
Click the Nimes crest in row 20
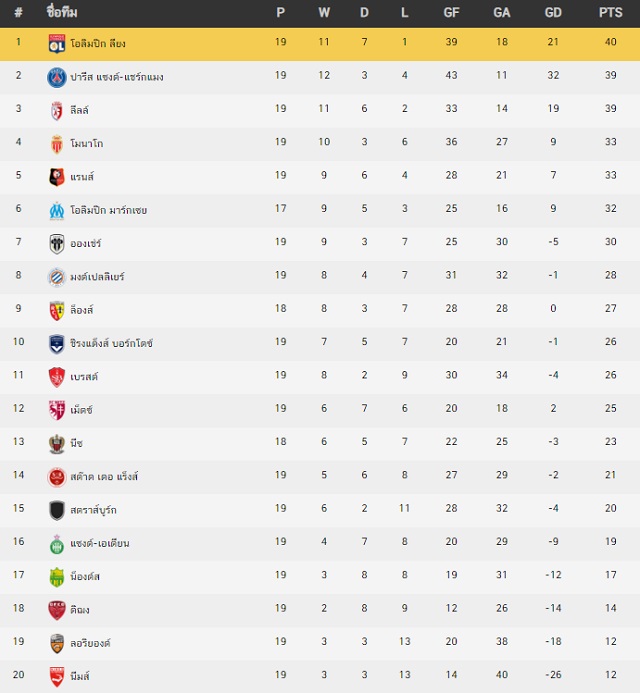57,677
